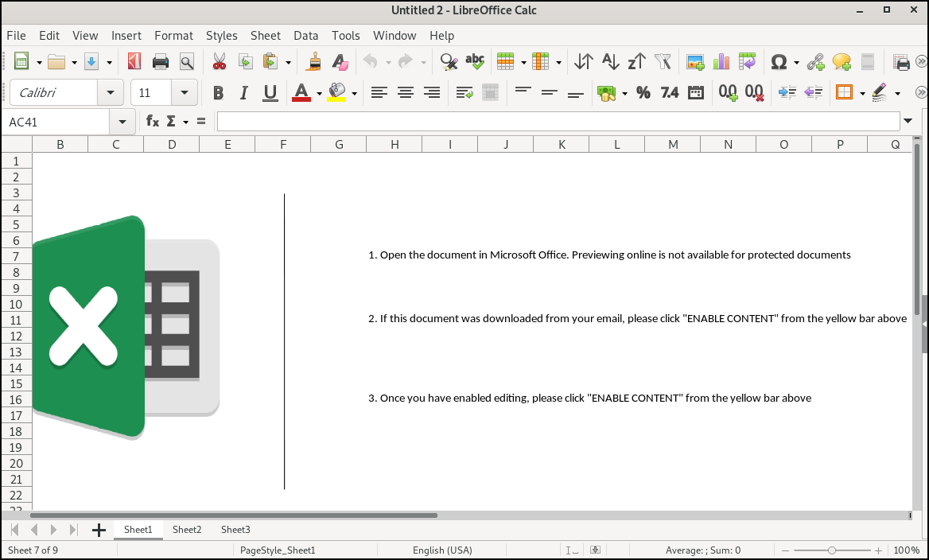
Task: Toggle Bold formatting
Action: coord(218,92)
